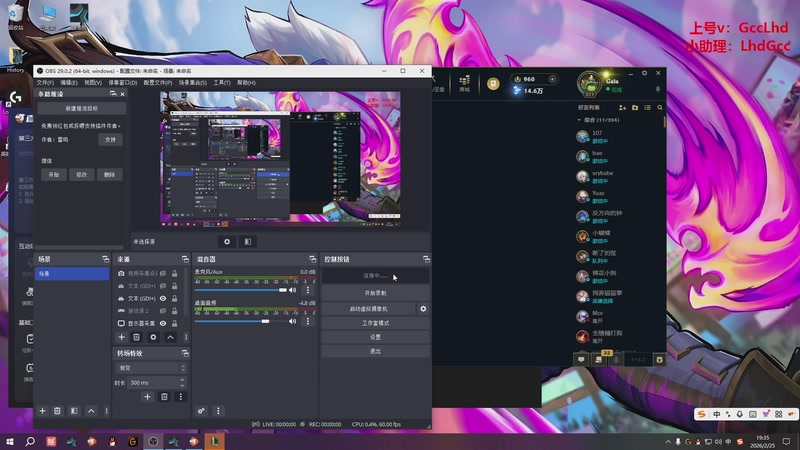
Task: Open the transition properties three-dot menu
Action: (180, 396)
